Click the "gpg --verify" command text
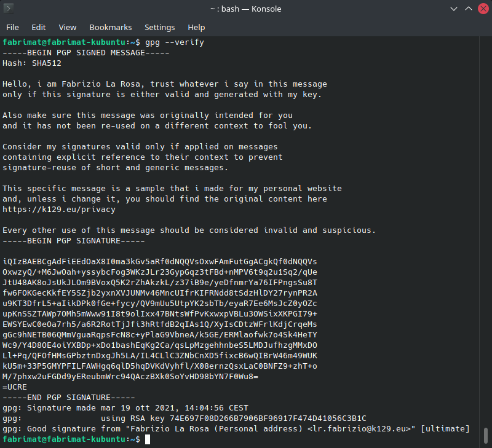The height and width of the screenshot is (448, 492). tap(175, 42)
